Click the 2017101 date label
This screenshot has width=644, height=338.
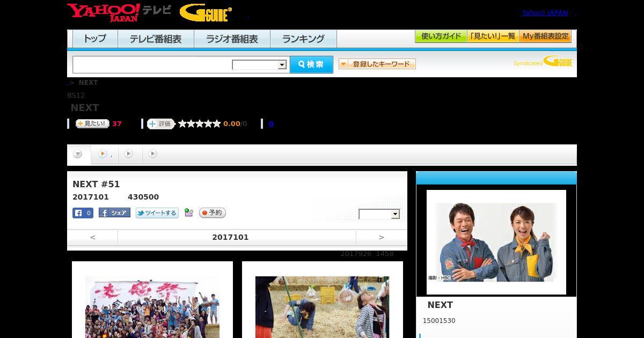[230, 237]
